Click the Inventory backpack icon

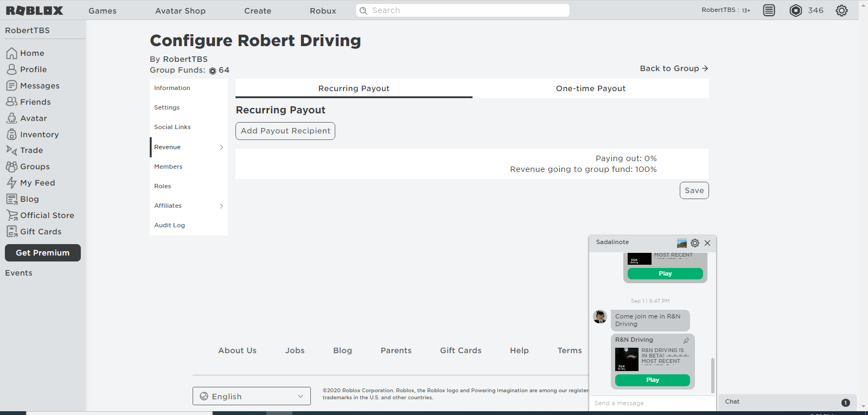pyautogui.click(x=11, y=135)
